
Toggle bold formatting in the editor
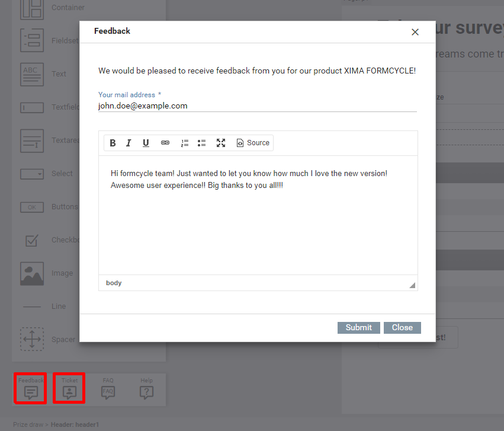click(x=113, y=143)
